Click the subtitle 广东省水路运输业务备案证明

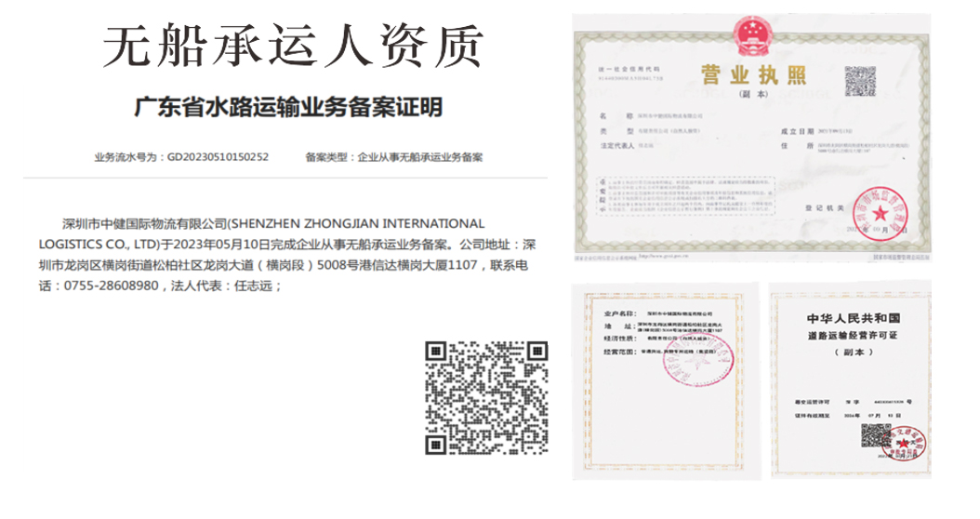point(288,108)
